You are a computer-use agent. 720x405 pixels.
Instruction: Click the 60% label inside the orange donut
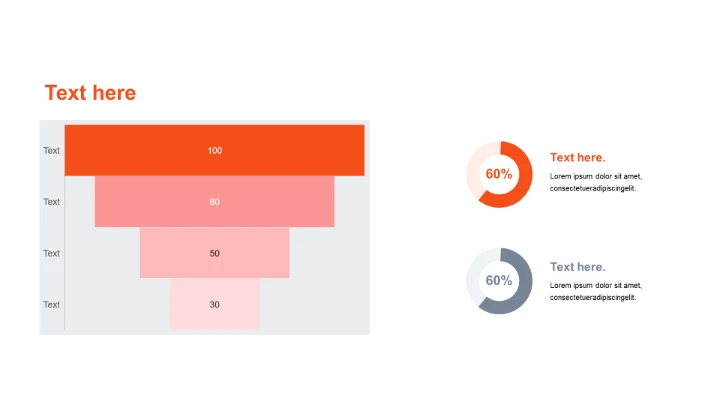[499, 174]
